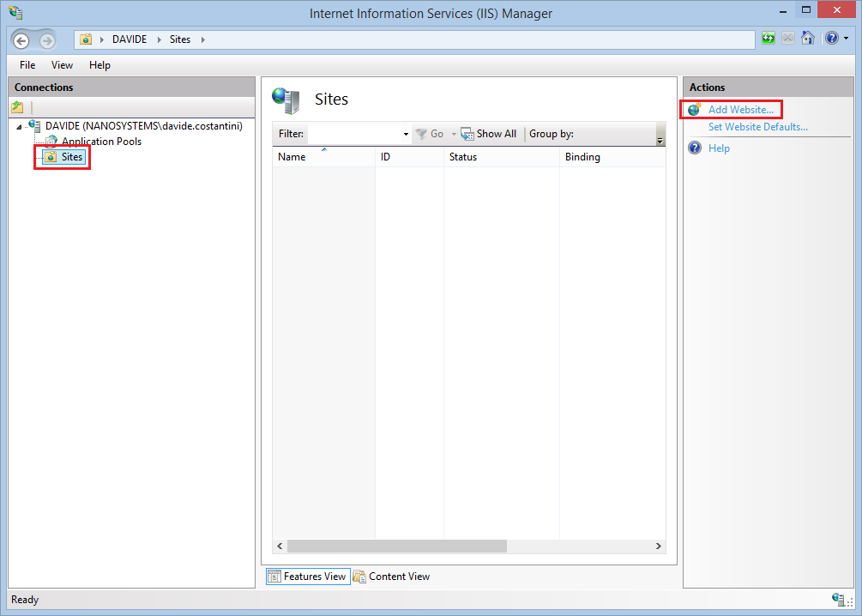862x616 pixels.
Task: Click the IIS Manager title bar app icon
Action: pyautogui.click(x=15, y=12)
